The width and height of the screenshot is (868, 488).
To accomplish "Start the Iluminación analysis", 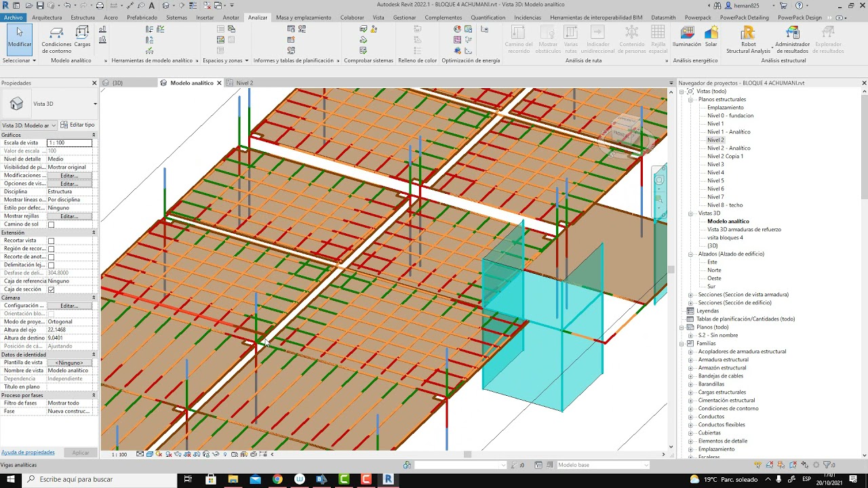I will tap(687, 37).
